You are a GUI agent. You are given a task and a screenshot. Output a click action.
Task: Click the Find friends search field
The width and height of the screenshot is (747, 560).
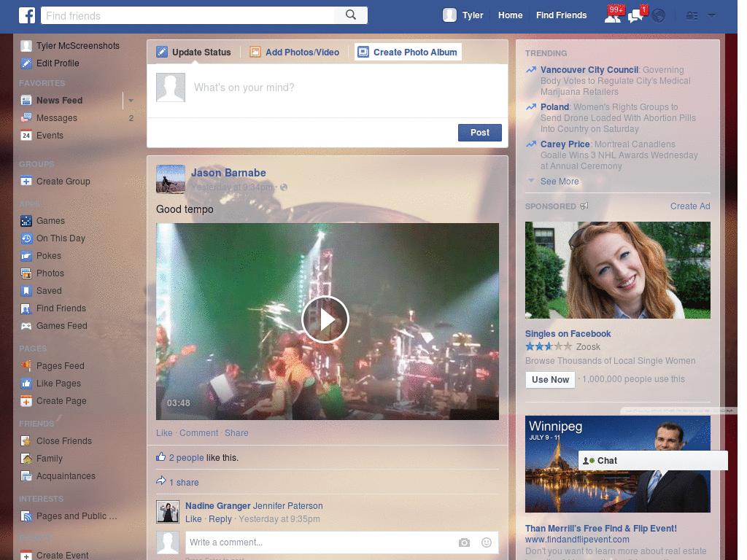pyautogui.click(x=187, y=15)
